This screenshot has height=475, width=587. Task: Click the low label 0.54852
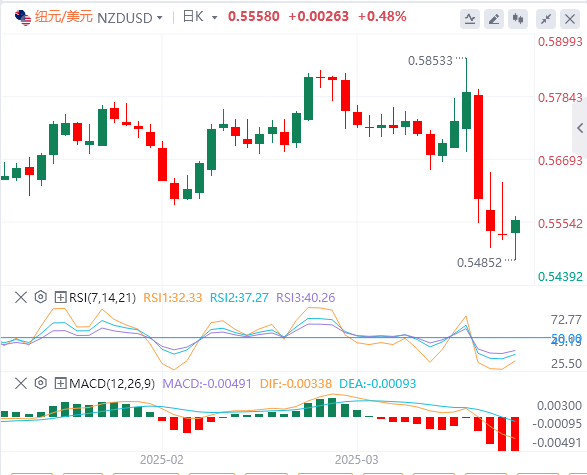click(x=479, y=263)
